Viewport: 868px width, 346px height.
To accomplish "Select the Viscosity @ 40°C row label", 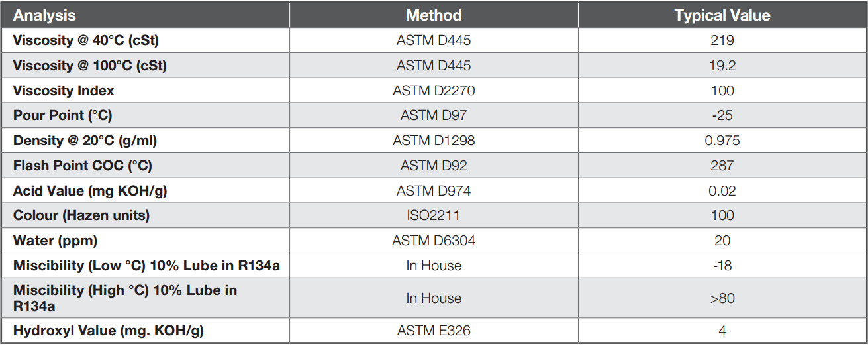I will pos(86,40).
